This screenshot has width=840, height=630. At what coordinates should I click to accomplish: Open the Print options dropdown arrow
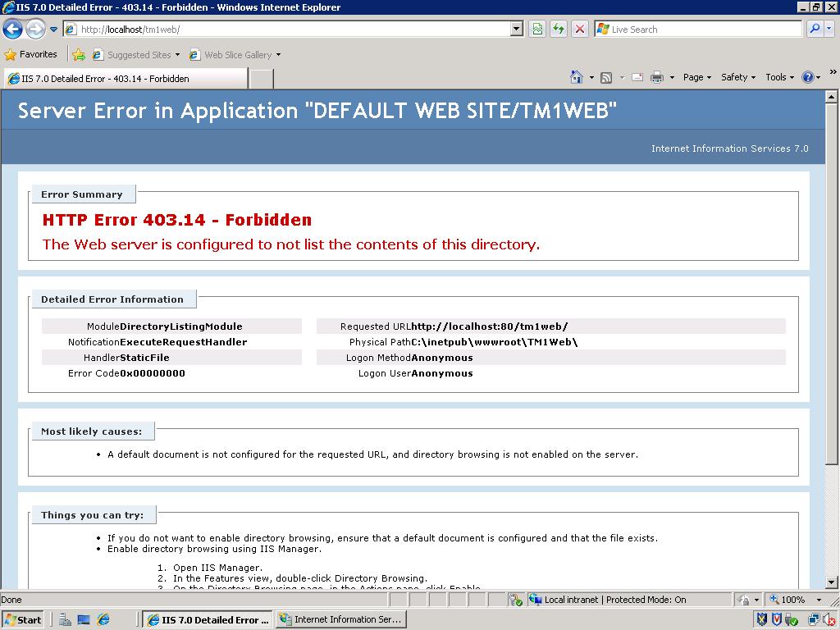[672, 78]
